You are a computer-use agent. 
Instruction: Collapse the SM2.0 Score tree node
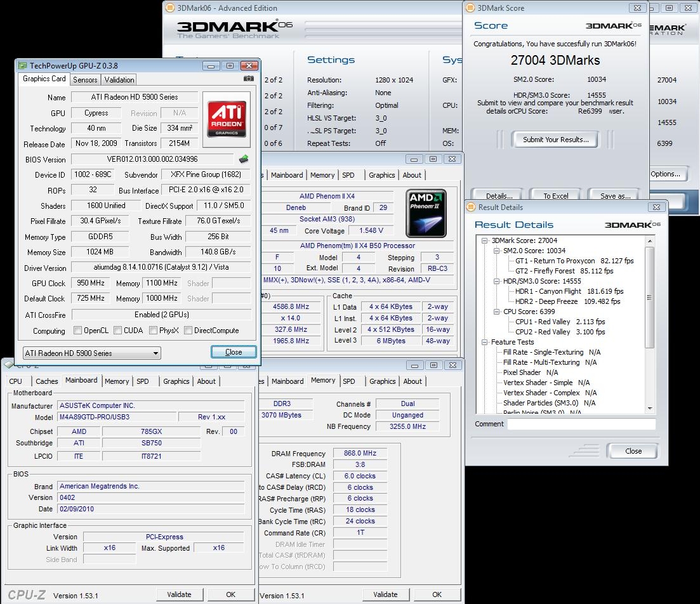496,251
